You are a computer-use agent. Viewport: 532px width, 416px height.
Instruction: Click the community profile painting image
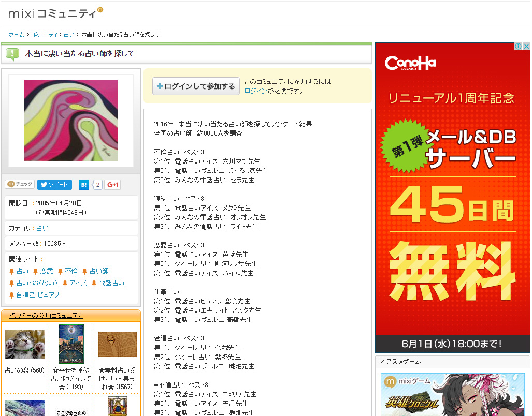(71, 121)
